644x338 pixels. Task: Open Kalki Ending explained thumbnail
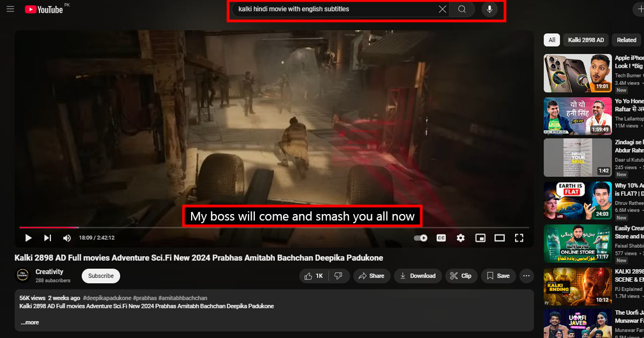click(578, 286)
